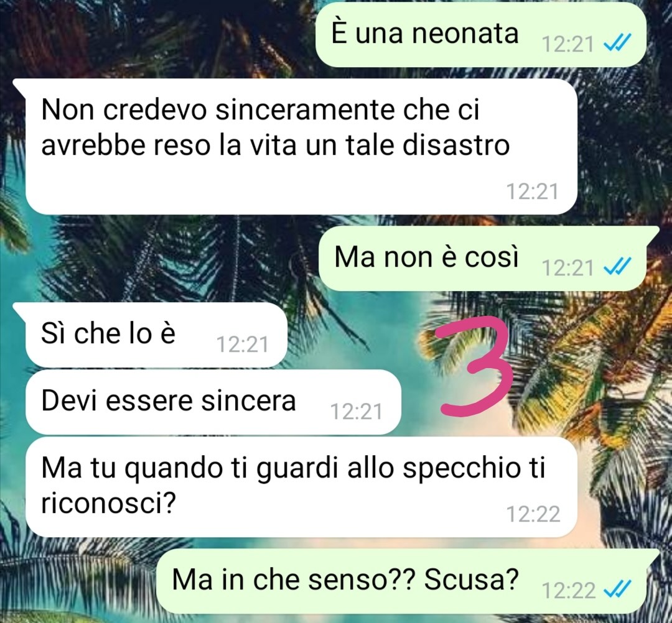672x623 pixels.
Task: Tap the word 'disastro' in the long message
Action: [x=456, y=145]
